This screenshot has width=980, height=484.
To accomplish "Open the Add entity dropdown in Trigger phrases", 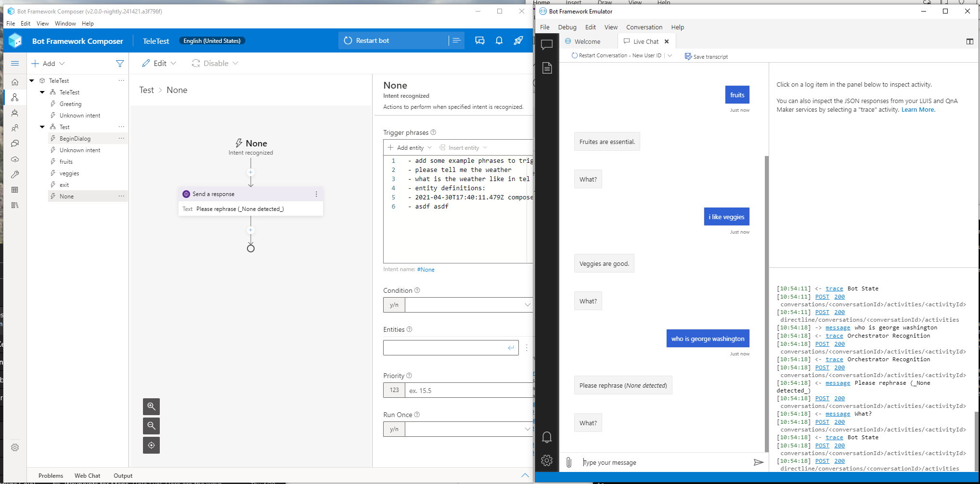I will (409, 147).
